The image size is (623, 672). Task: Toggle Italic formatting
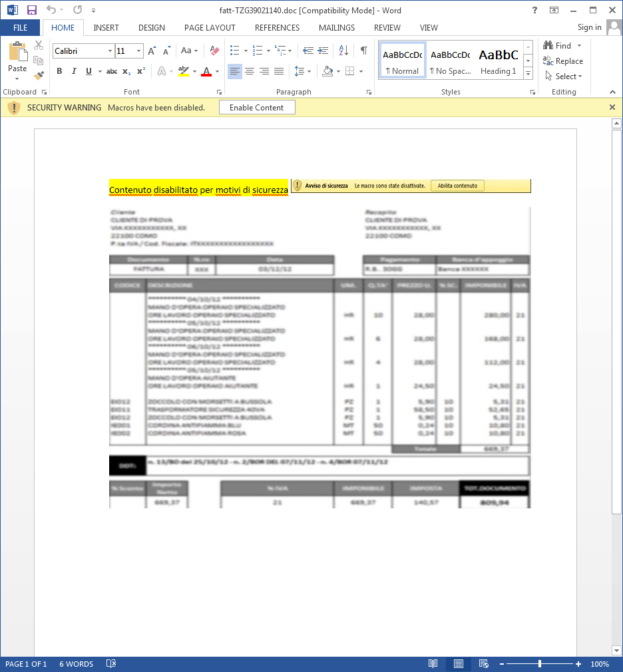coord(74,71)
